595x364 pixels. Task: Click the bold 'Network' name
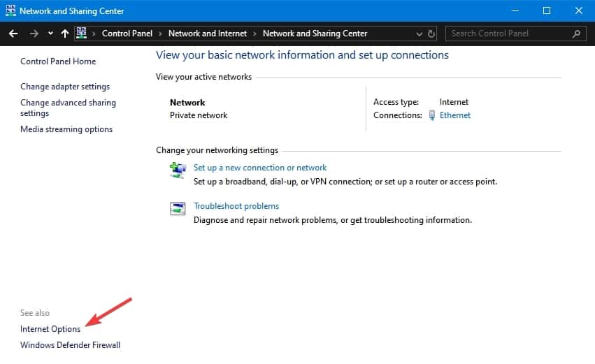click(187, 103)
